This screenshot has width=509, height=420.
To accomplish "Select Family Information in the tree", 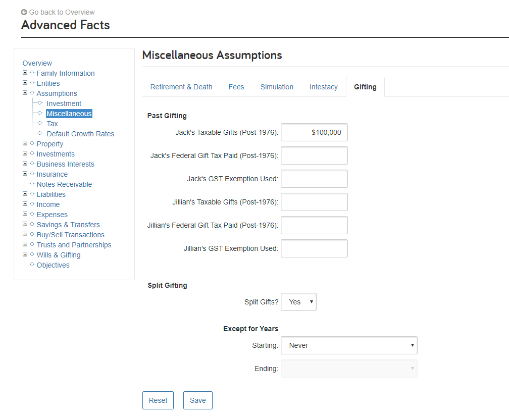I will (66, 73).
